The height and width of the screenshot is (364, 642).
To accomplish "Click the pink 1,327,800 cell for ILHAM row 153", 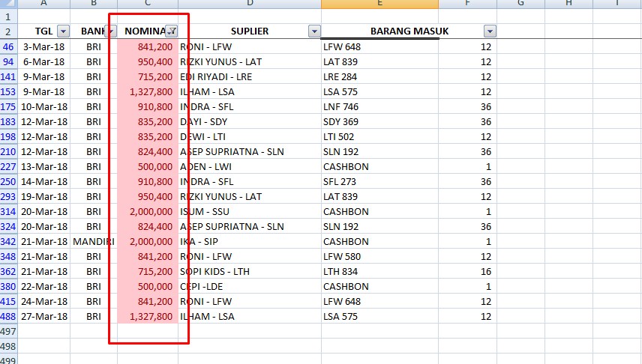I will click(x=147, y=91).
